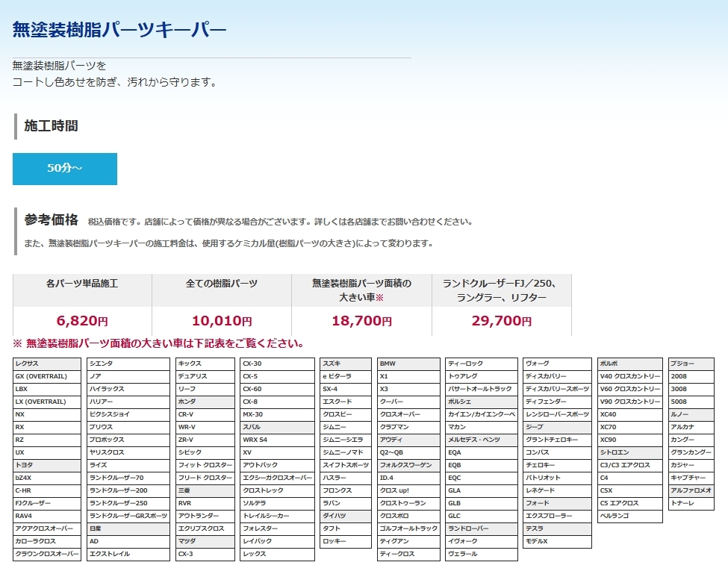Select the マカン cell

coord(482,427)
